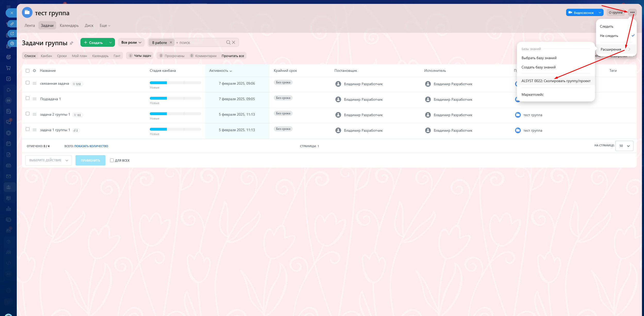The width and height of the screenshot is (644, 316).
Task: Click drag handle of 'Подзадача 1' row
Action: click(35, 99)
